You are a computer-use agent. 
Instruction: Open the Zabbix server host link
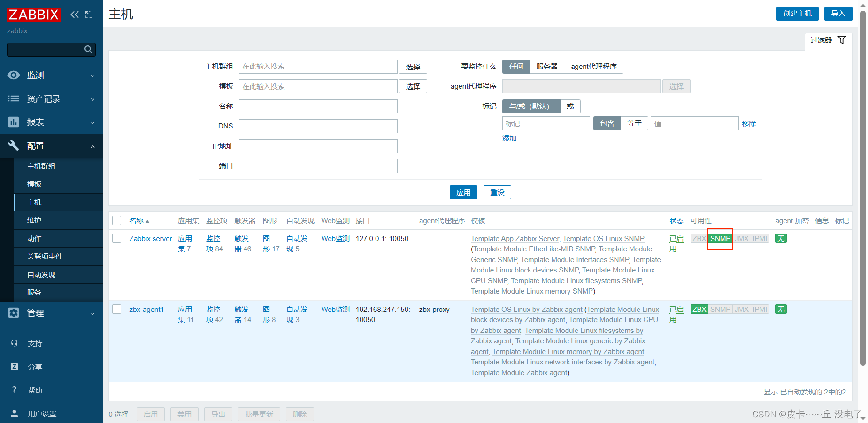(x=151, y=239)
